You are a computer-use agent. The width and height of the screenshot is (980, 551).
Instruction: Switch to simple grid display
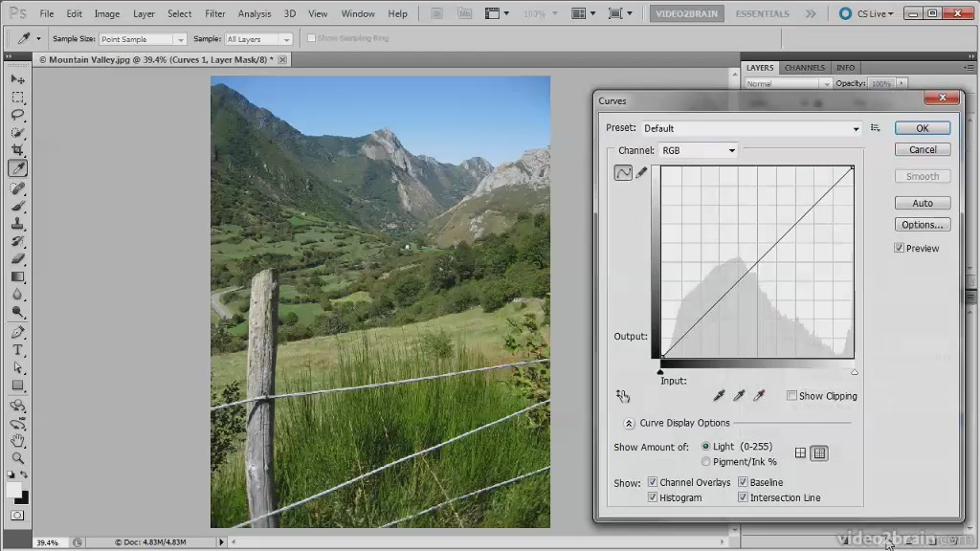click(800, 452)
